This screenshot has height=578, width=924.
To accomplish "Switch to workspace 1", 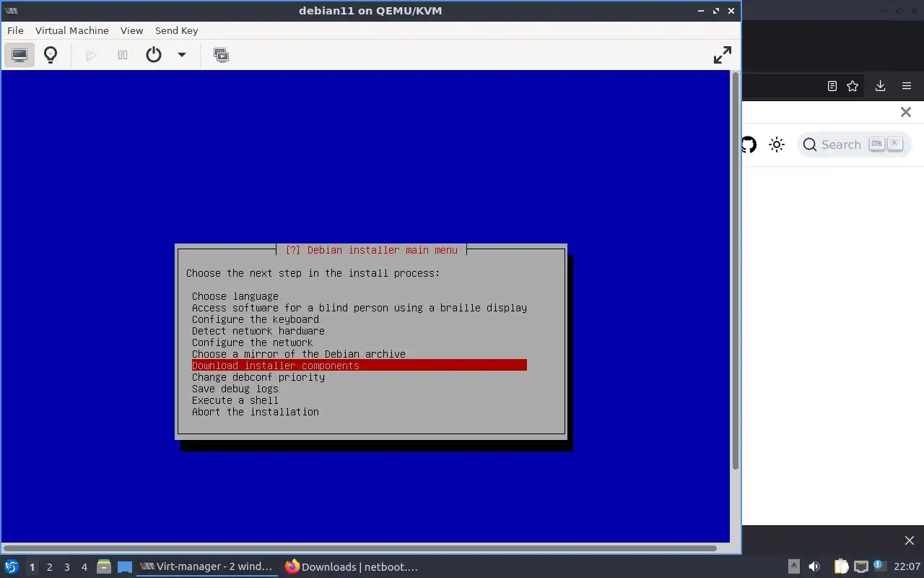I will [x=32, y=567].
